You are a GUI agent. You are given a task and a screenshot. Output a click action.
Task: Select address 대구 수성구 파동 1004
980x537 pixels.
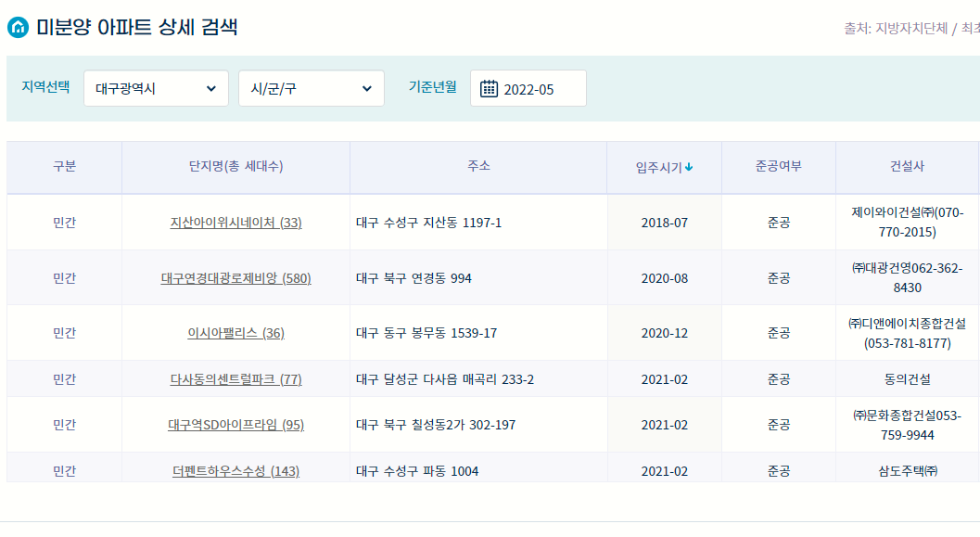[417, 471]
